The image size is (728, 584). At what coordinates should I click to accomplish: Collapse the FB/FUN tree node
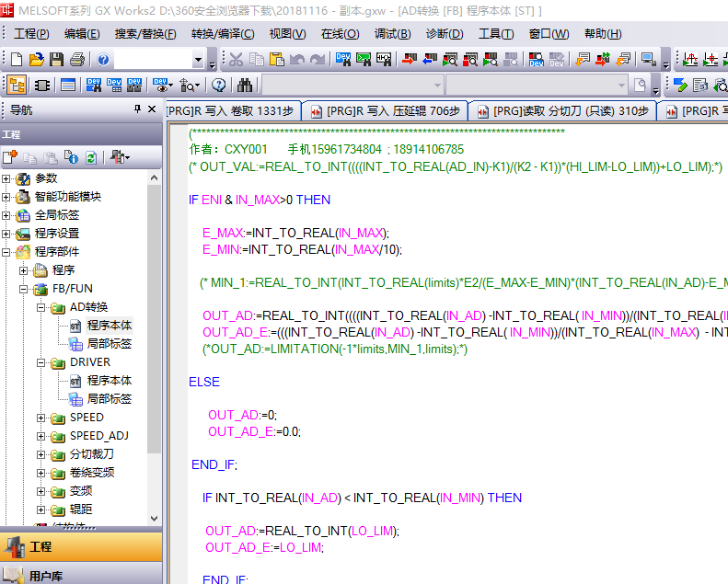coord(25,289)
